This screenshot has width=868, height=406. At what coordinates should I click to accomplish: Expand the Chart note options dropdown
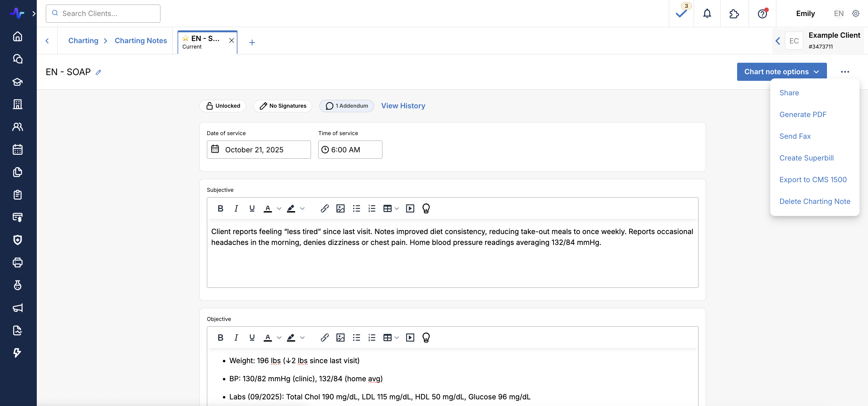click(x=781, y=72)
